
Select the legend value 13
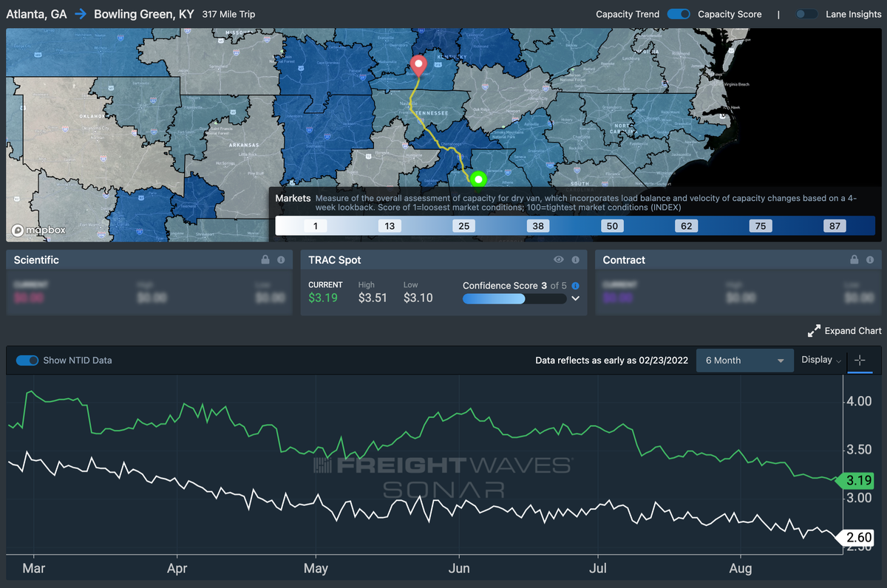click(390, 226)
